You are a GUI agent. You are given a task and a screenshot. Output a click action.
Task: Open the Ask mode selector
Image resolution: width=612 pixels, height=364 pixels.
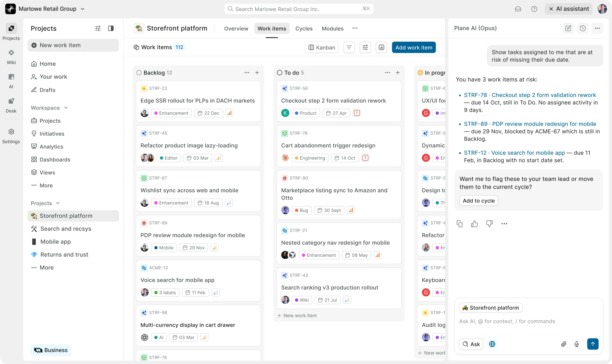(x=471, y=344)
